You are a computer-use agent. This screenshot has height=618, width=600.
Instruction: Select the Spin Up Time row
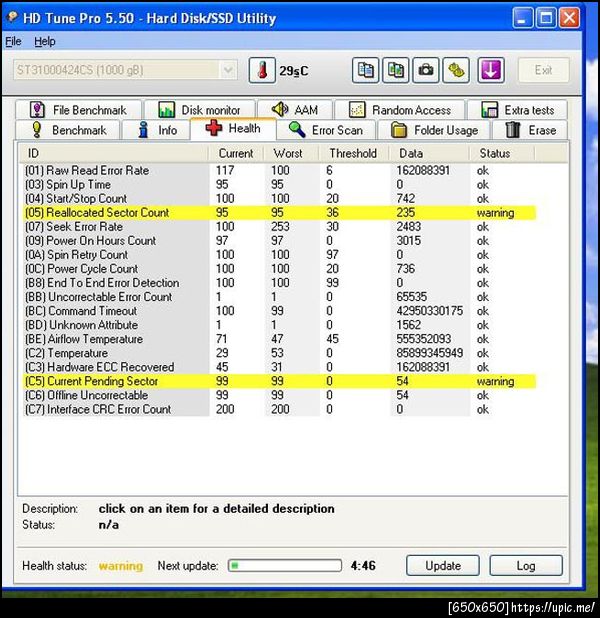click(279, 184)
